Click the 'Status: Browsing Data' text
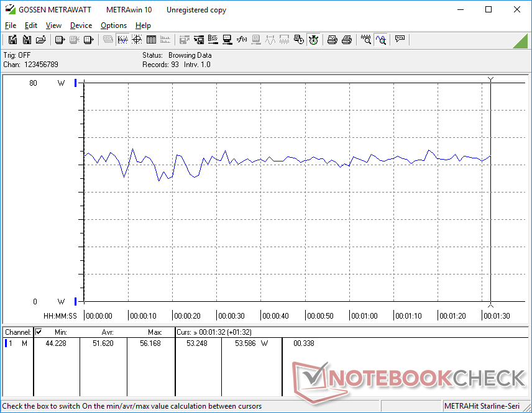This screenshot has height=413, width=532. tap(177, 55)
